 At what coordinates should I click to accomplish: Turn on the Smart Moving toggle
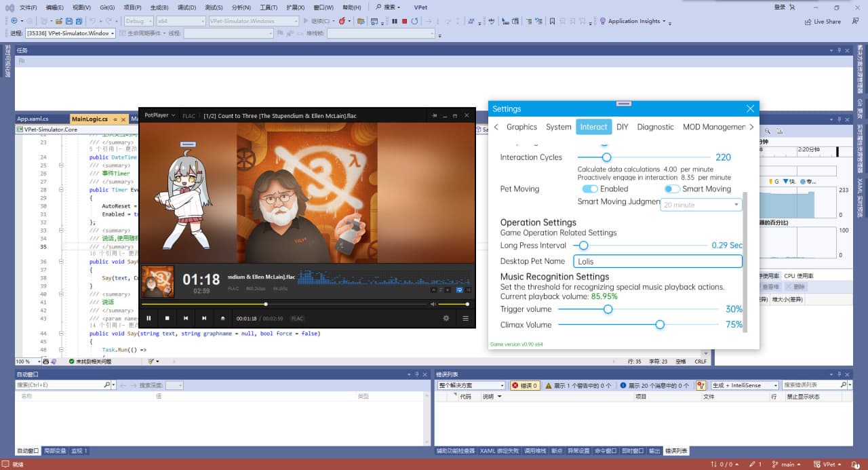coord(673,189)
